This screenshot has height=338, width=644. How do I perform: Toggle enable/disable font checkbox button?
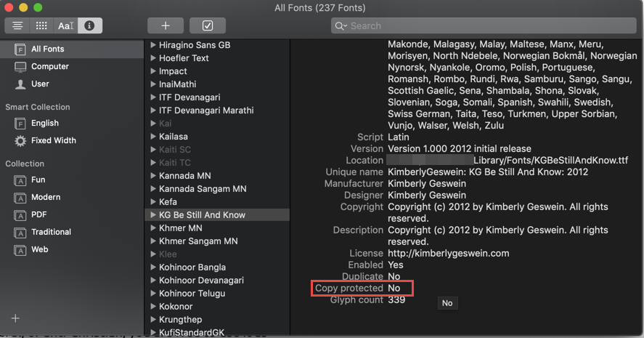(x=208, y=25)
